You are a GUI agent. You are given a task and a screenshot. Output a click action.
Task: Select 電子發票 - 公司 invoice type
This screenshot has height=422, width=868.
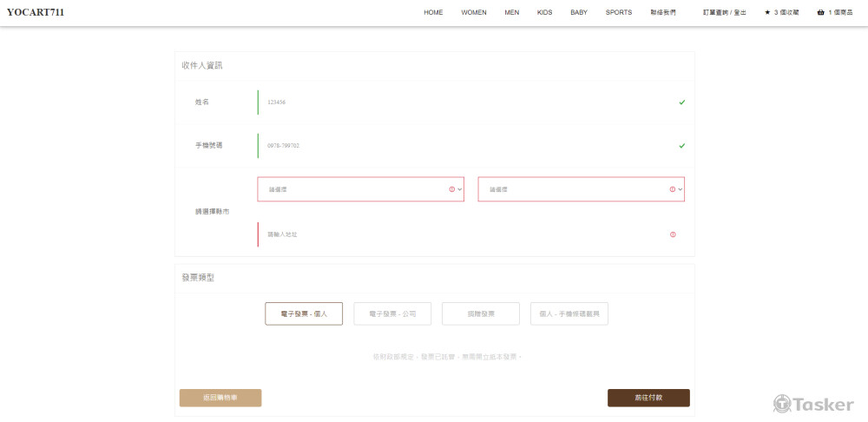click(x=392, y=313)
